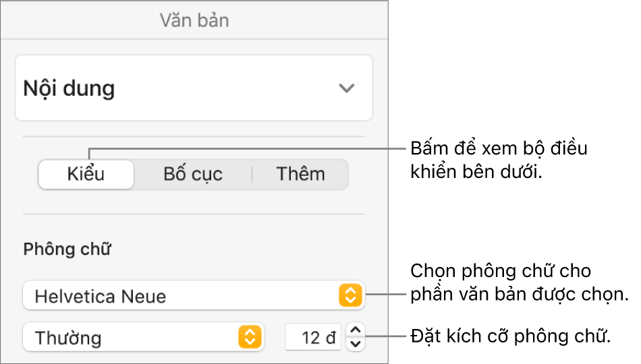The height and width of the screenshot is (364, 641).
Task: Switch to the Bố cục tab
Action: click(x=193, y=175)
